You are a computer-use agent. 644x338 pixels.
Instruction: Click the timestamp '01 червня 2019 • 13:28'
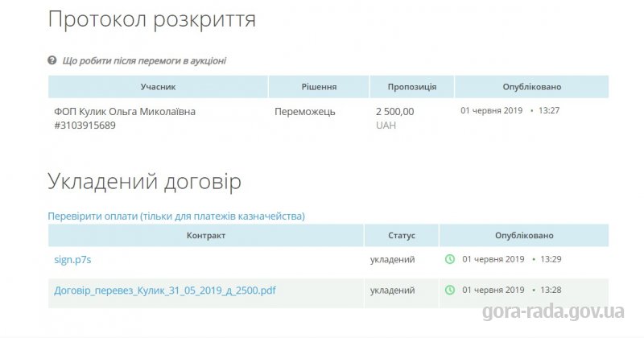coord(512,290)
